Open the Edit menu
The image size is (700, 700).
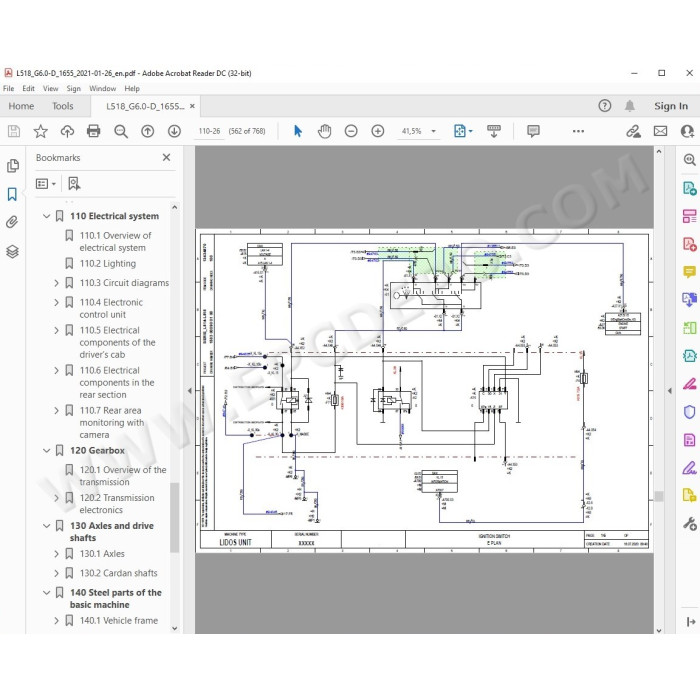29,88
